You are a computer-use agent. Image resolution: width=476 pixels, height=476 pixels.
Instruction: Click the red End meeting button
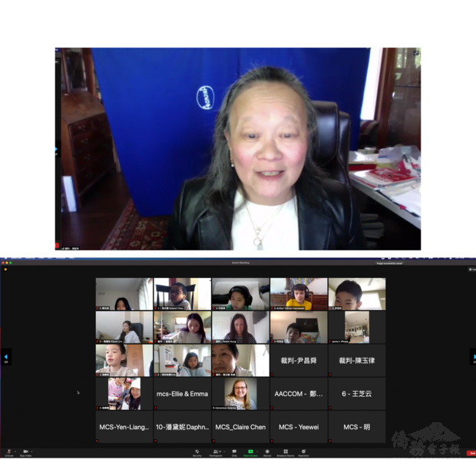(x=471, y=453)
